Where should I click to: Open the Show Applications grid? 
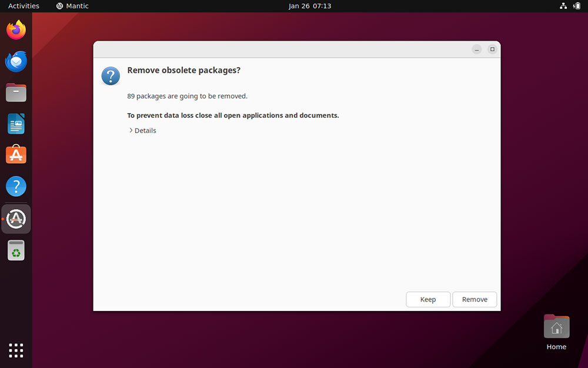pyautogui.click(x=16, y=350)
